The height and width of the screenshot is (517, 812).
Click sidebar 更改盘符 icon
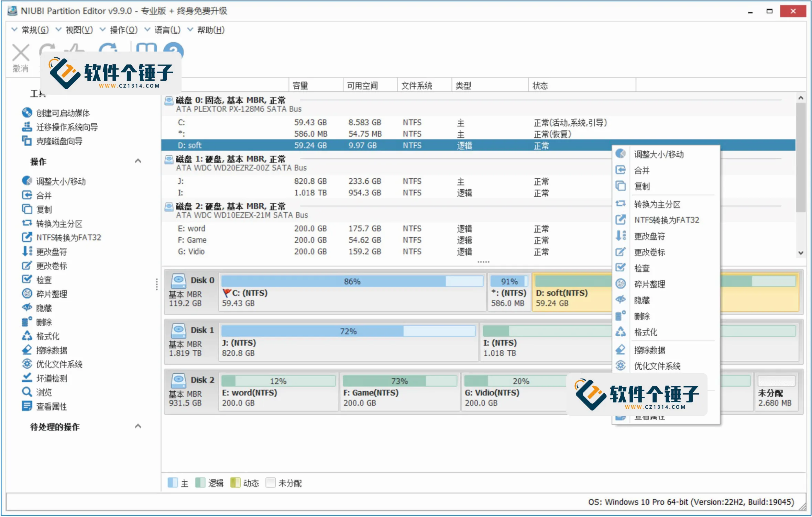(x=27, y=251)
